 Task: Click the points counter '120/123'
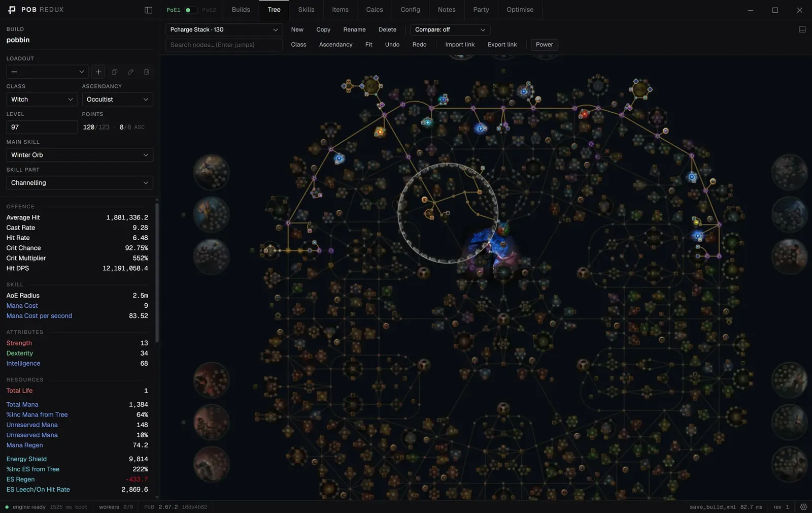pos(96,127)
